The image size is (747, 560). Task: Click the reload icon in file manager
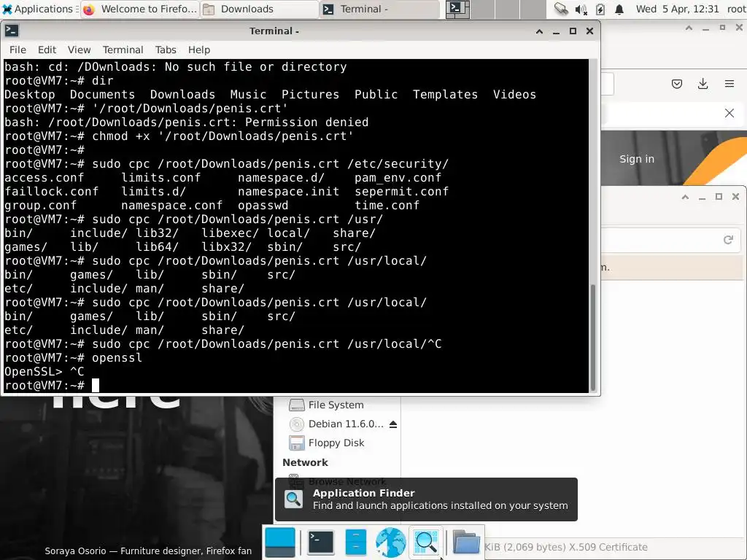[x=727, y=239]
